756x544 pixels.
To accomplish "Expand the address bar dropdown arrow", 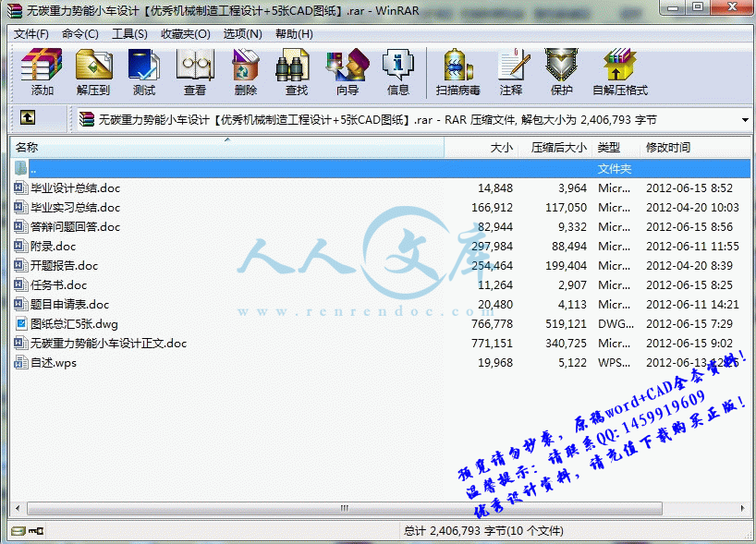I will (x=745, y=120).
